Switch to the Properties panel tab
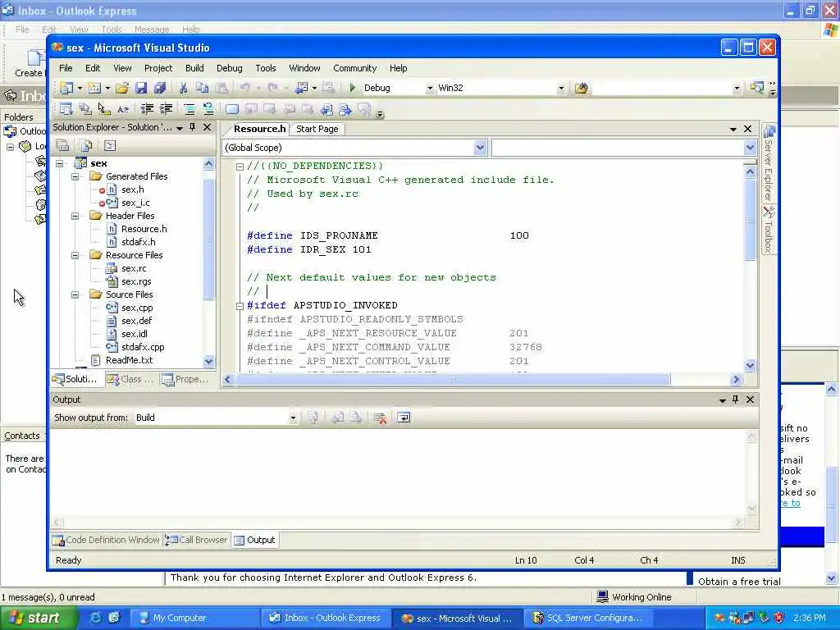This screenshot has height=630, width=840. 185,379
